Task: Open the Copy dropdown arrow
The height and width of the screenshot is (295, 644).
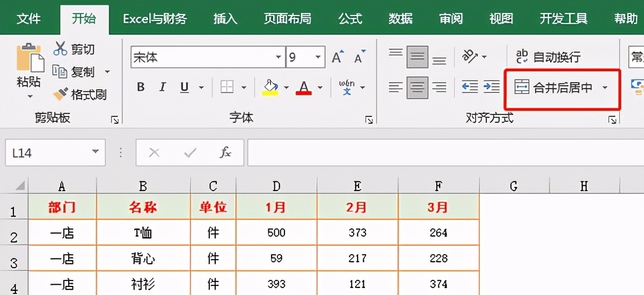Action: (x=107, y=72)
